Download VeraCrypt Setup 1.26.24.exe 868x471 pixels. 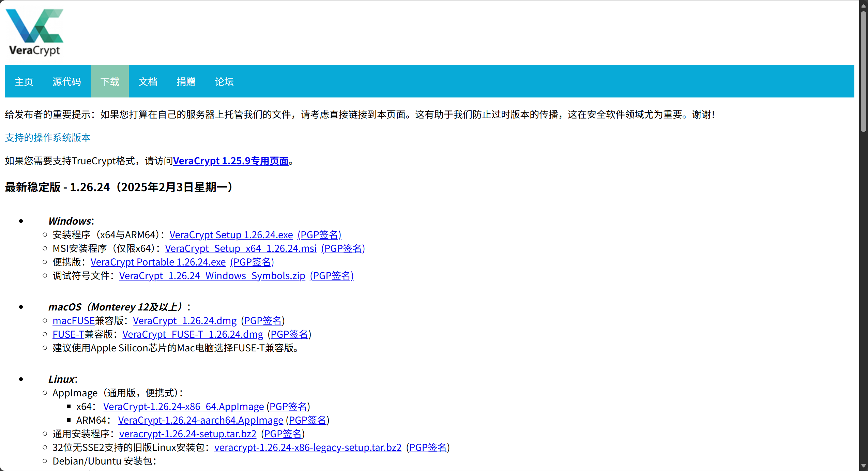tap(231, 235)
